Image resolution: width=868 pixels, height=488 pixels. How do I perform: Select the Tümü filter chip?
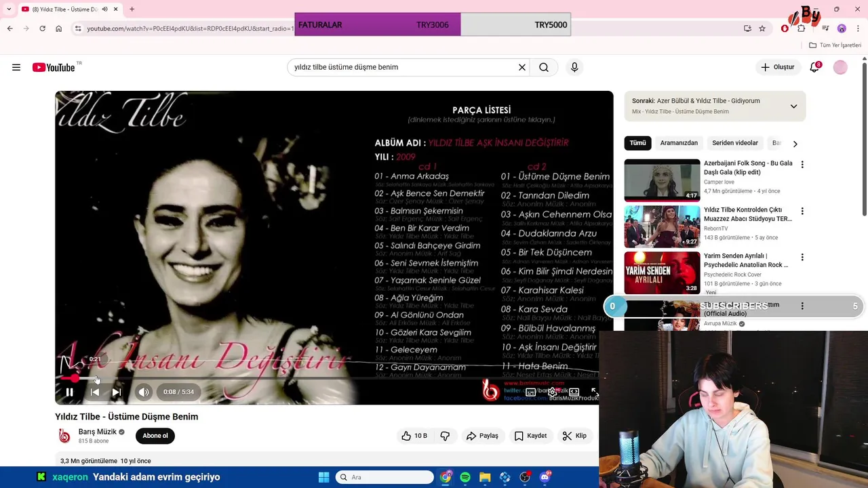(x=637, y=143)
